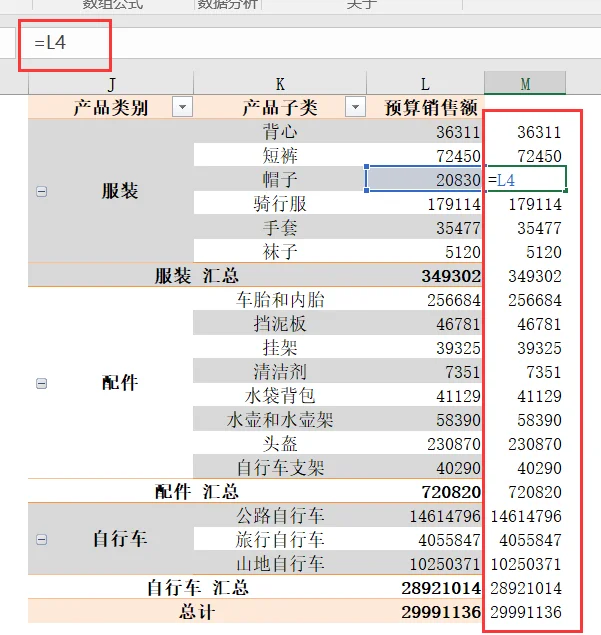
Task: Select column M cell with 46781
Action: pyautogui.click(x=525, y=324)
